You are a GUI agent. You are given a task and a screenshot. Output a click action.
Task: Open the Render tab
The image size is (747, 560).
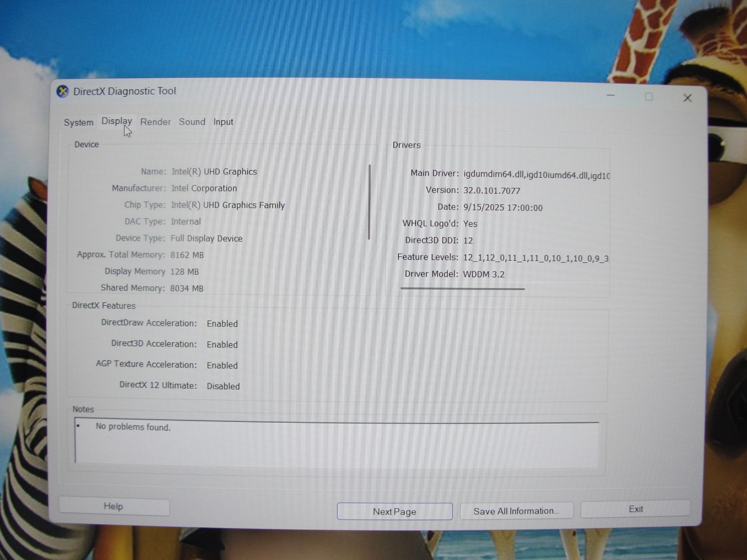coord(155,122)
